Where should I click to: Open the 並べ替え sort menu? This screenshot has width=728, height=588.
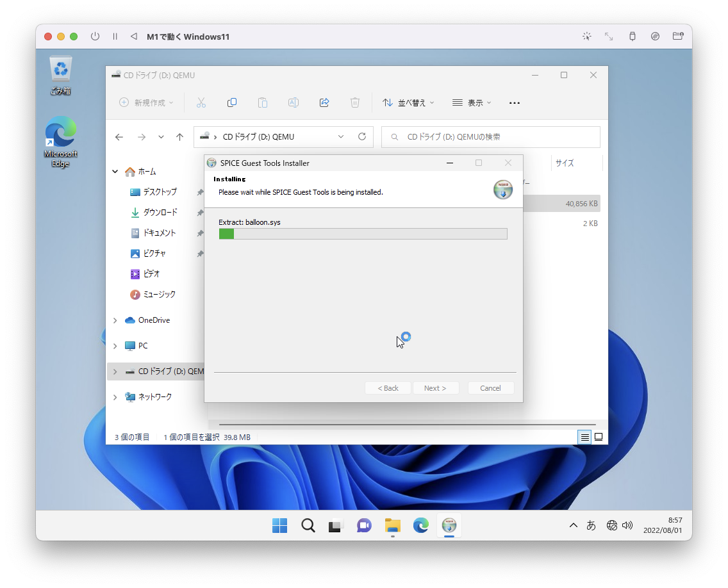click(409, 102)
